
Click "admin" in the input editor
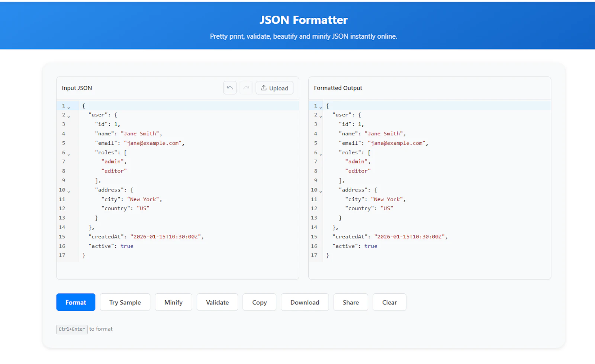[x=113, y=161]
